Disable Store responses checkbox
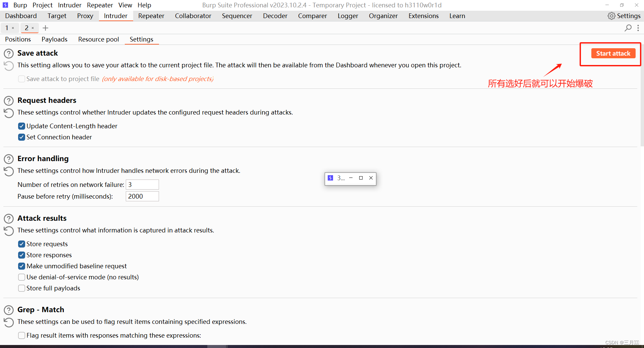Viewport: 644px width, 348px height. coord(21,255)
